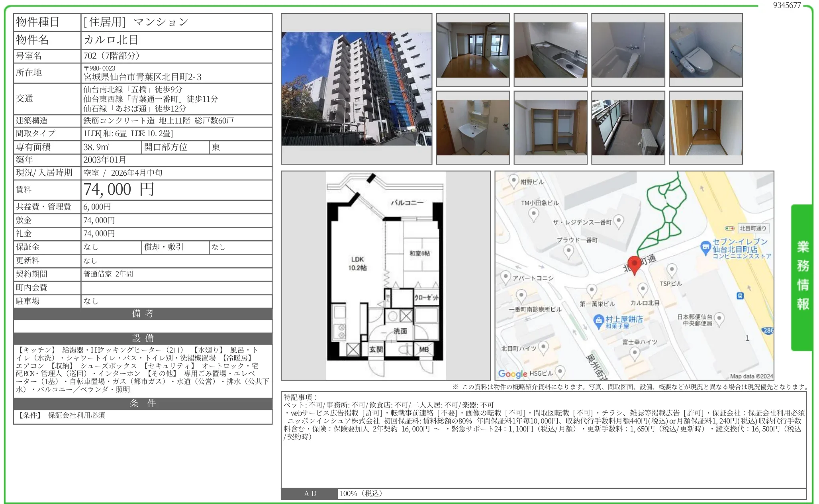The width and height of the screenshot is (819, 504).
Task: Open the living room interior thumbnail
Action: coord(472,50)
